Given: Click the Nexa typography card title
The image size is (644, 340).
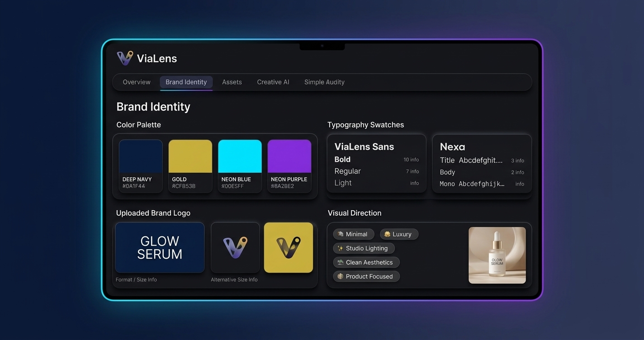Looking at the screenshot, I should click(x=452, y=146).
